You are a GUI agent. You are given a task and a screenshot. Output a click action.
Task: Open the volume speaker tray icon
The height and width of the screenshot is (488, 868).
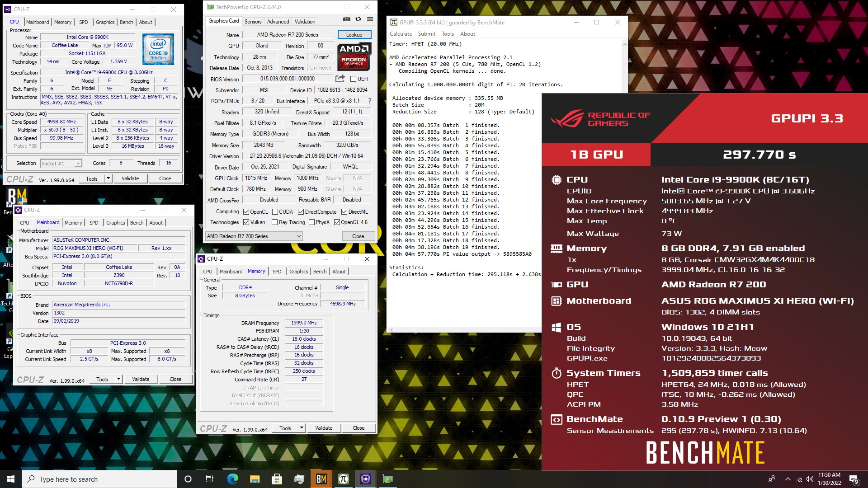tap(809, 479)
